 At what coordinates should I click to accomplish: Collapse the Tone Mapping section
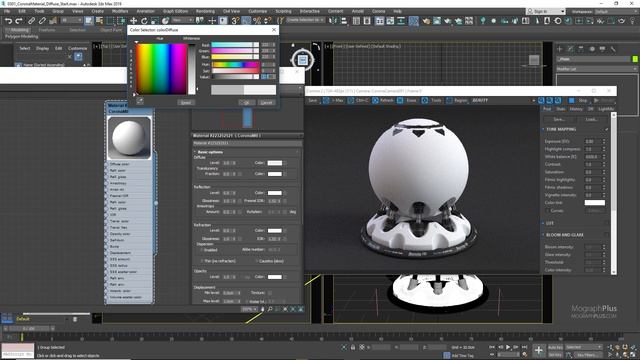(x=544, y=129)
